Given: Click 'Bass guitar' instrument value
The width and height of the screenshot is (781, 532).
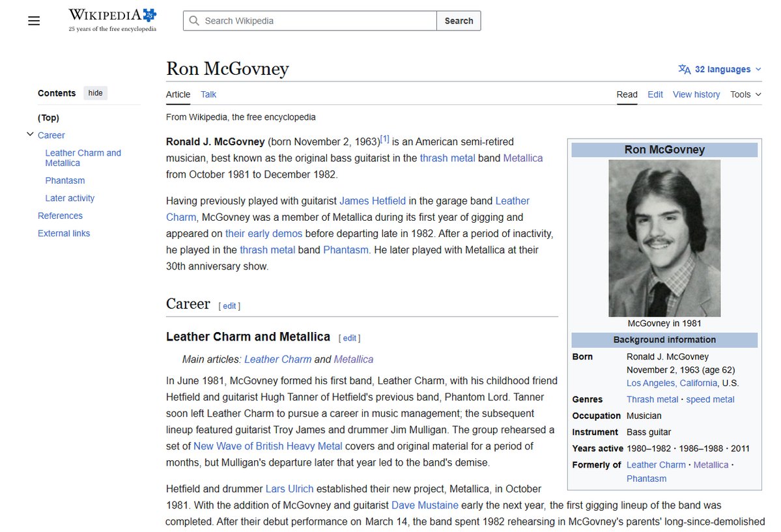Looking at the screenshot, I should (649, 432).
